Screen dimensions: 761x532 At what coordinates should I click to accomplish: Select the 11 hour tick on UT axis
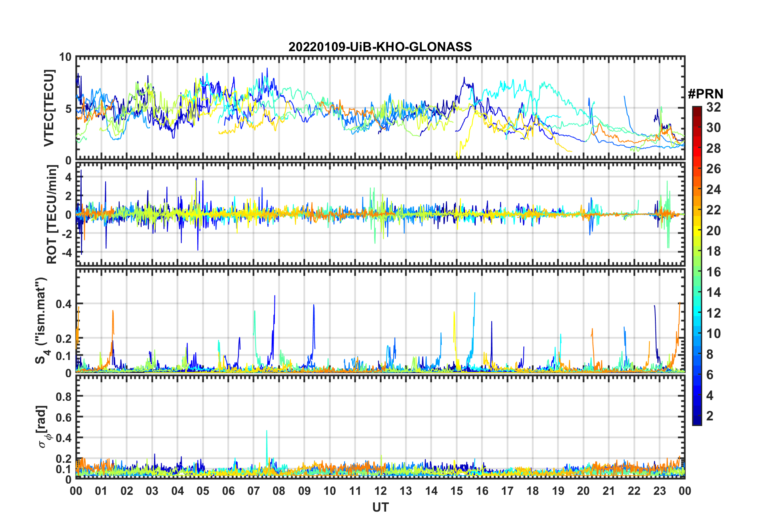(355, 491)
